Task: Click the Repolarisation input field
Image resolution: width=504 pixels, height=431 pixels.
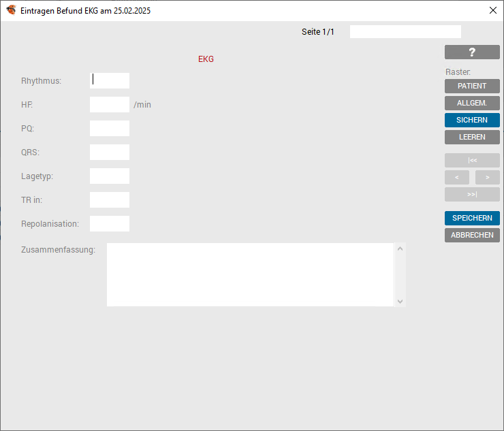Action: point(110,223)
